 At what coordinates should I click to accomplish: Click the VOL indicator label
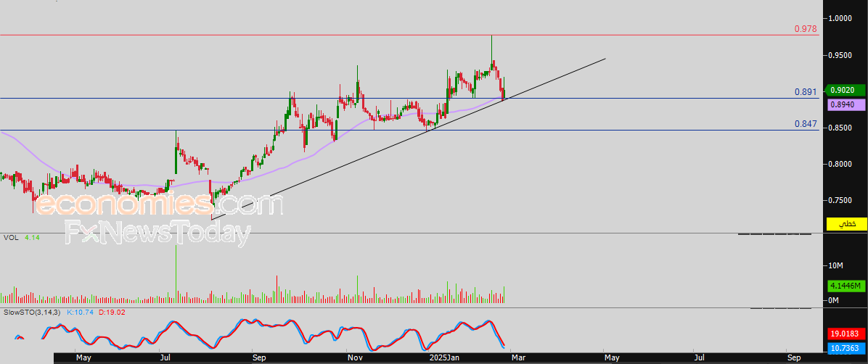[10, 237]
